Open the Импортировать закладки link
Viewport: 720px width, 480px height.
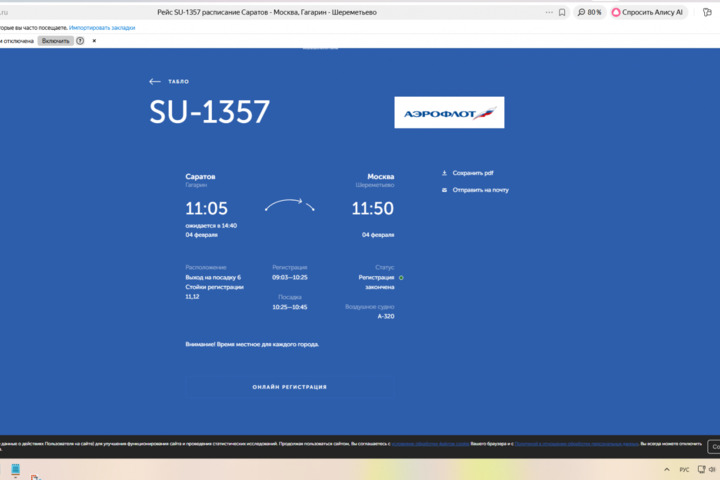102,27
